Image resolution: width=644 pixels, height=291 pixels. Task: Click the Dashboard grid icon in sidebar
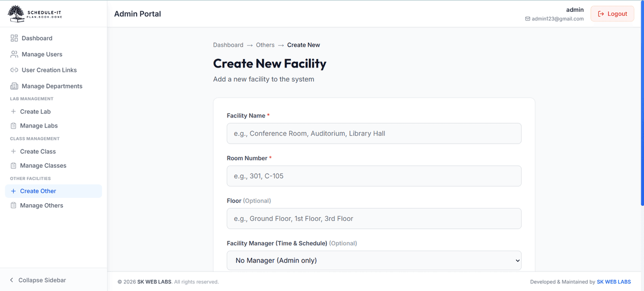tap(14, 38)
